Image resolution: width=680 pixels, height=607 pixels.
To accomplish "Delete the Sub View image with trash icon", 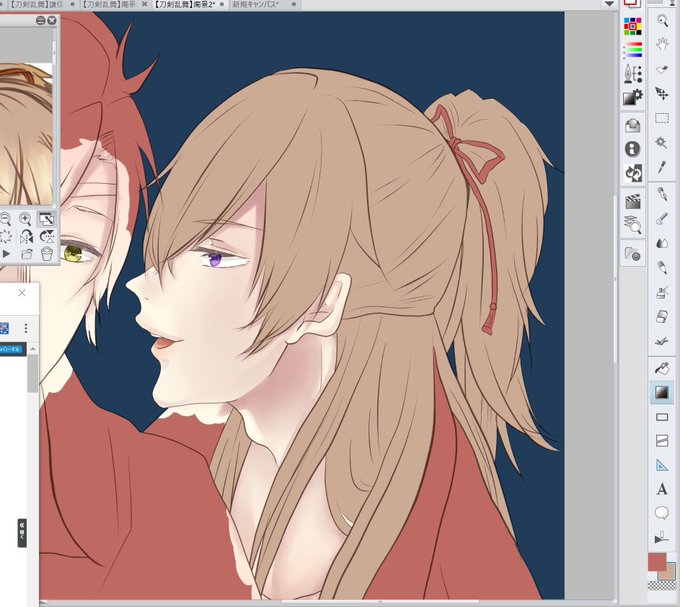I will tap(46, 254).
